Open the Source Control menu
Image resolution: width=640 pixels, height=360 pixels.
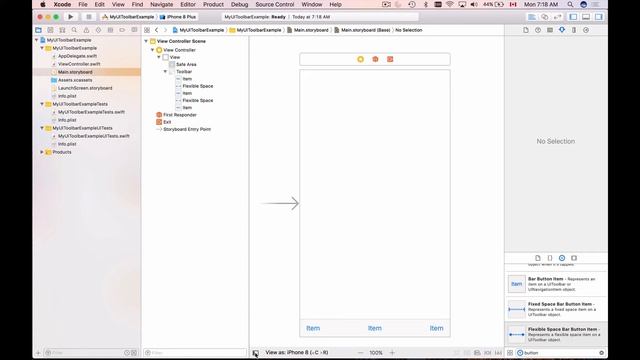pyautogui.click(x=275, y=4)
